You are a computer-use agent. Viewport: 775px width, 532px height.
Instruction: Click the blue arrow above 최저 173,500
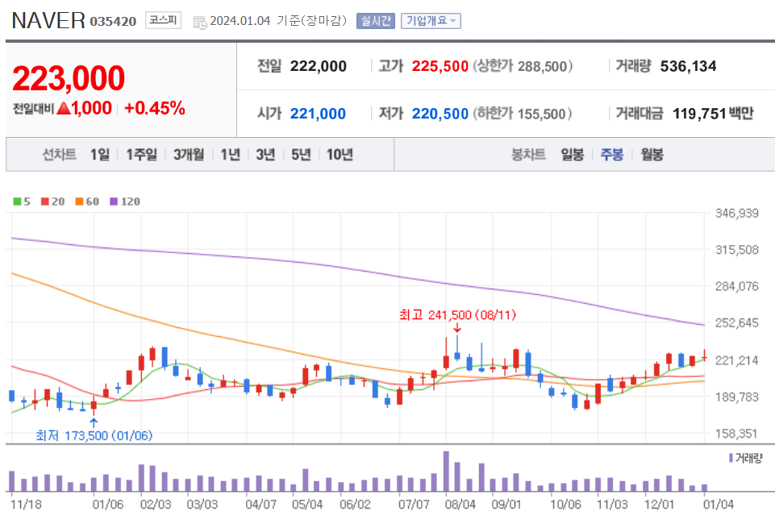click(94, 422)
